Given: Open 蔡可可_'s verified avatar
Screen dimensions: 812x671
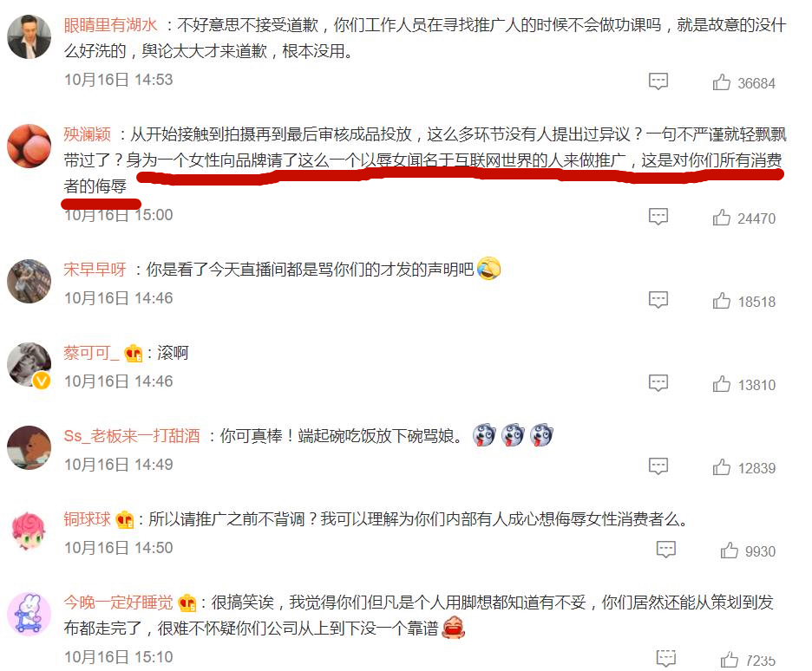Looking at the screenshot, I should [x=29, y=364].
